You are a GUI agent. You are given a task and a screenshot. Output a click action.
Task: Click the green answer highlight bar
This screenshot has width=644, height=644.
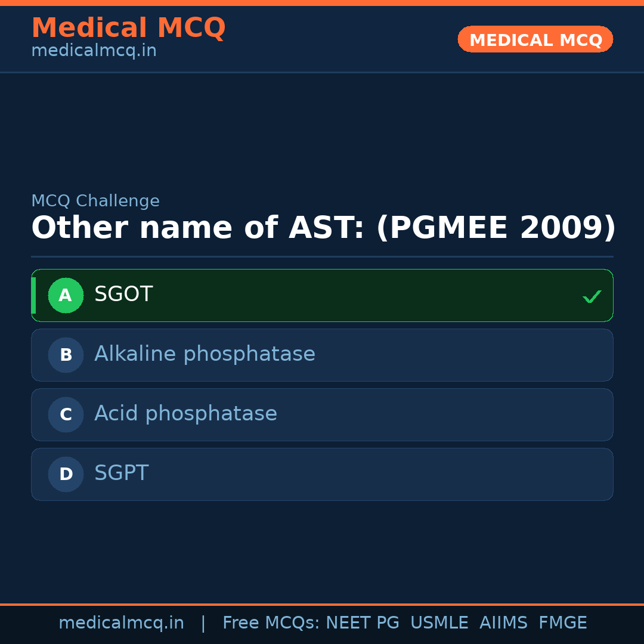point(34,295)
